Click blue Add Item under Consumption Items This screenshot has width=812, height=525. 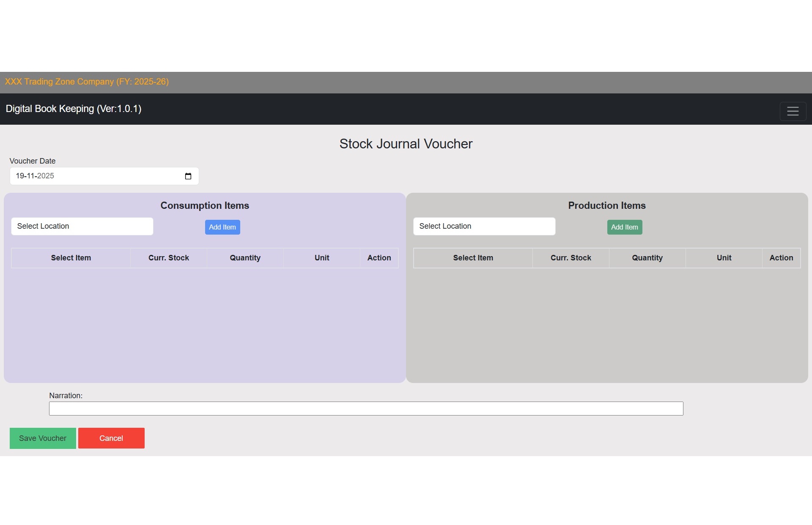tap(222, 227)
